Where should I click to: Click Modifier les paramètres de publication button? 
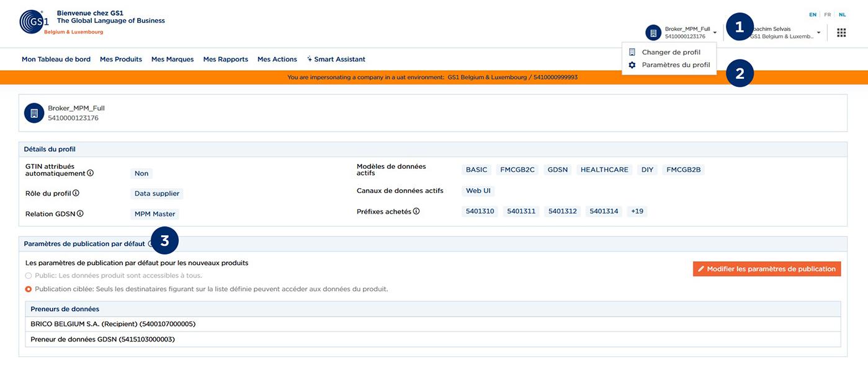tap(767, 269)
